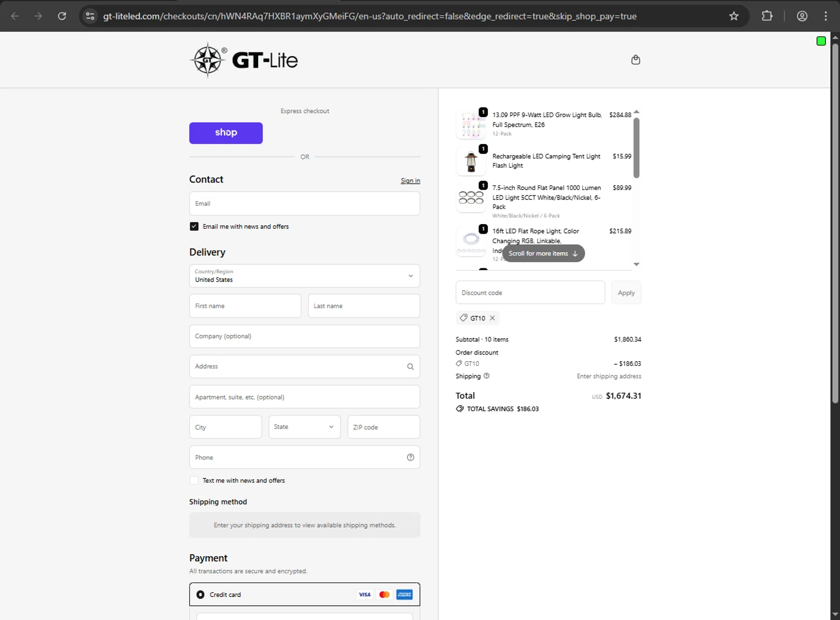Focus the Apartment, suite field

pyautogui.click(x=305, y=397)
